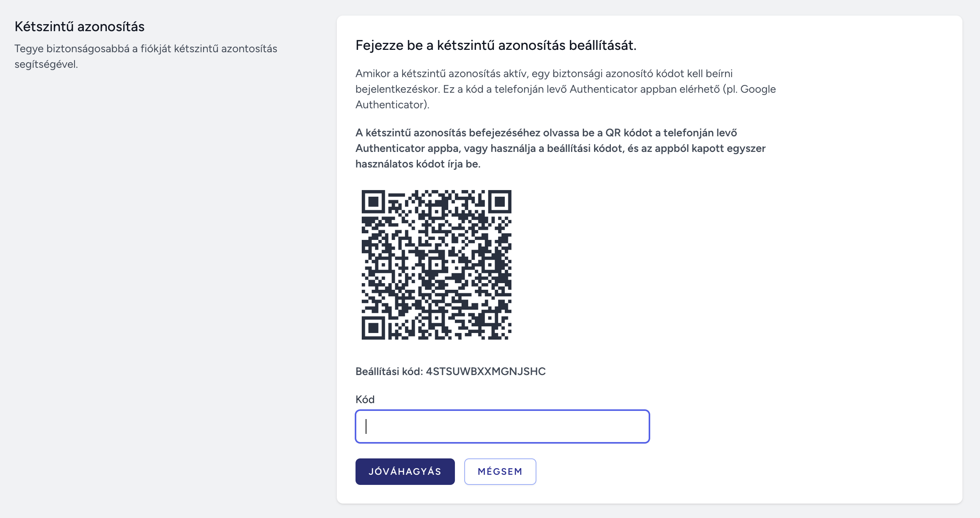The width and height of the screenshot is (980, 518).
Task: Click the QR code top-right finder square
Action: point(500,202)
